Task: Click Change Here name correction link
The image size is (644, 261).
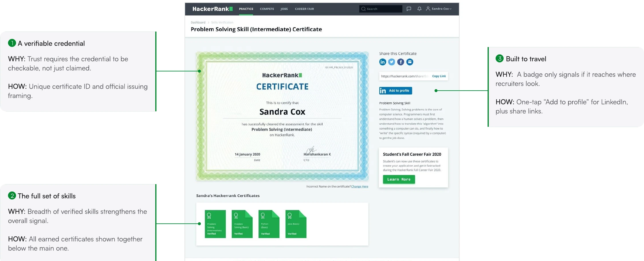Action: pyautogui.click(x=360, y=186)
